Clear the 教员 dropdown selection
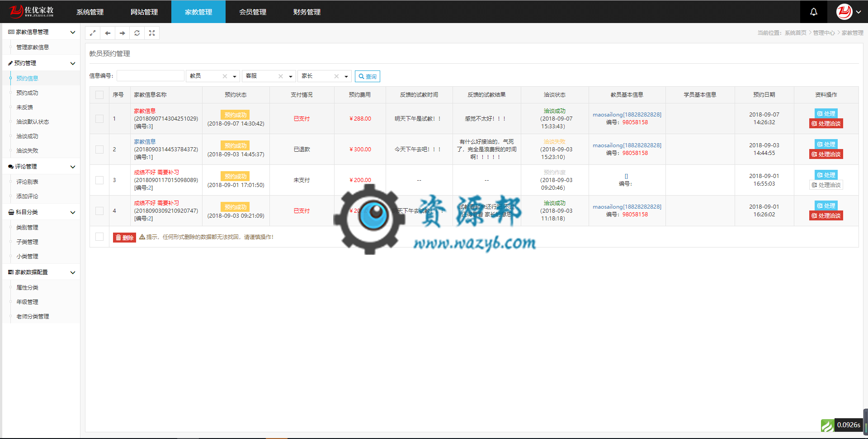This screenshot has height=439, width=868. pyautogui.click(x=225, y=76)
